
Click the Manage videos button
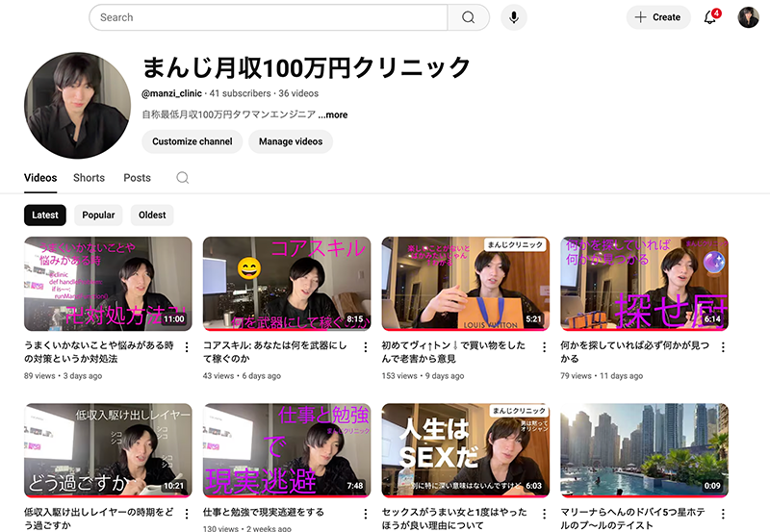291,141
